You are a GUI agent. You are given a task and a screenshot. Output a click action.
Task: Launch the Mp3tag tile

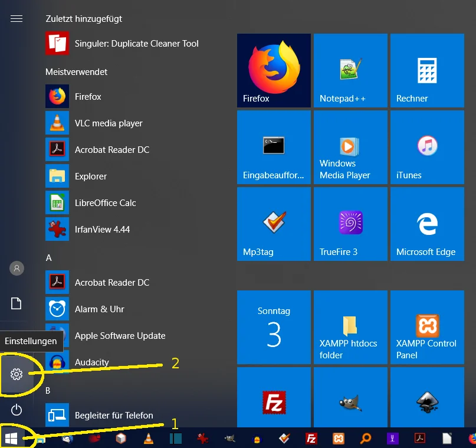click(x=274, y=224)
